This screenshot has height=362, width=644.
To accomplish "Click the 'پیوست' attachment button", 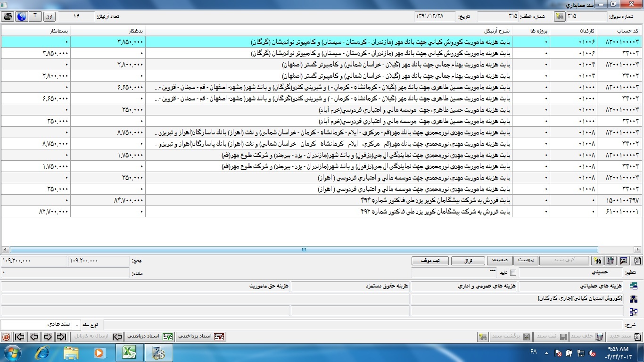I will click(x=526, y=261).
